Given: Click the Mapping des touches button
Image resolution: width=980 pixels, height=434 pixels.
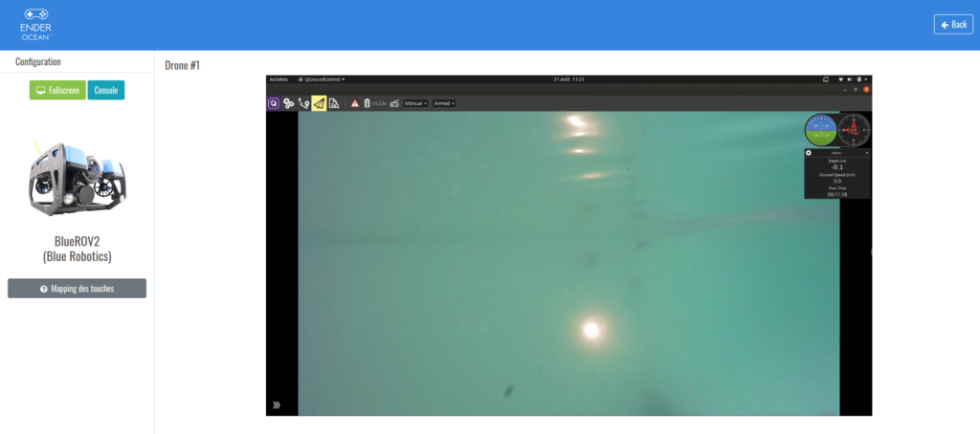Looking at the screenshot, I should [x=77, y=289].
